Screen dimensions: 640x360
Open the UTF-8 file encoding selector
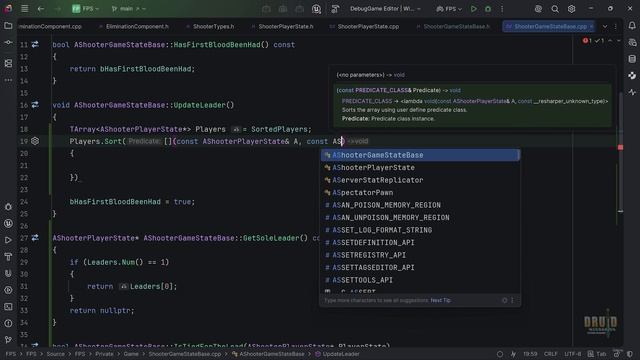point(573,354)
